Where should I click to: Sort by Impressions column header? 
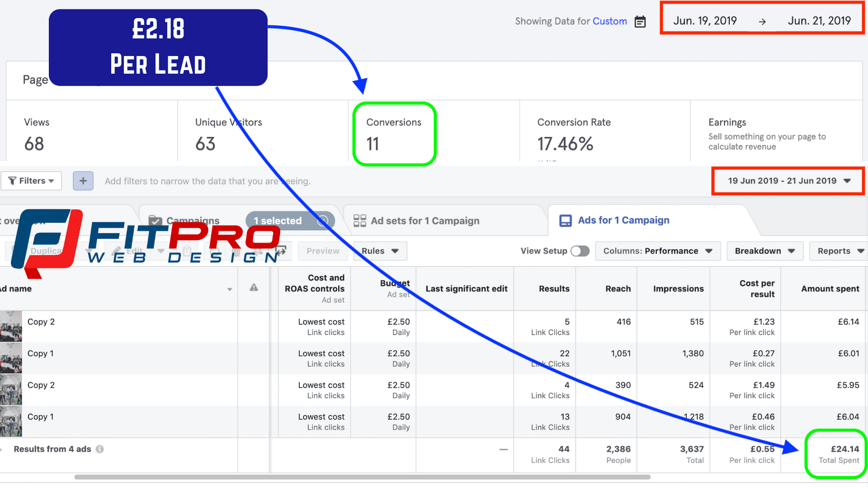coord(678,289)
